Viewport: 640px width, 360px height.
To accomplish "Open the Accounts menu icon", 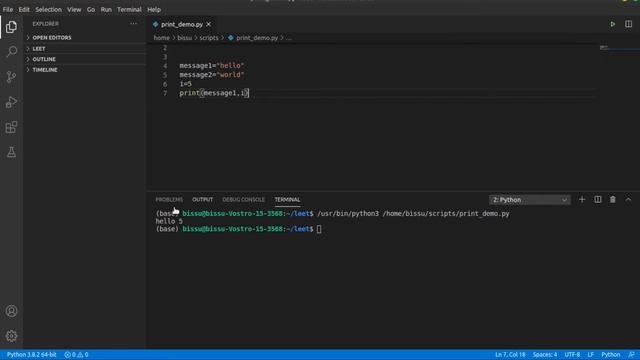I will [11, 311].
